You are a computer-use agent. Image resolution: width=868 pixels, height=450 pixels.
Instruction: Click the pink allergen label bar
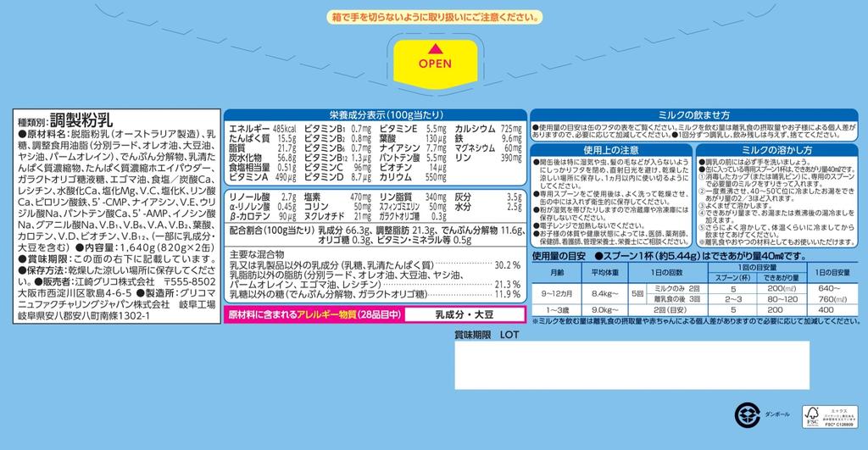click(313, 314)
